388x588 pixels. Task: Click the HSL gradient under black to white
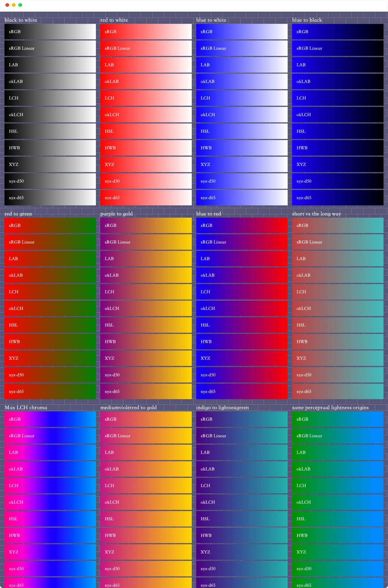pos(50,131)
